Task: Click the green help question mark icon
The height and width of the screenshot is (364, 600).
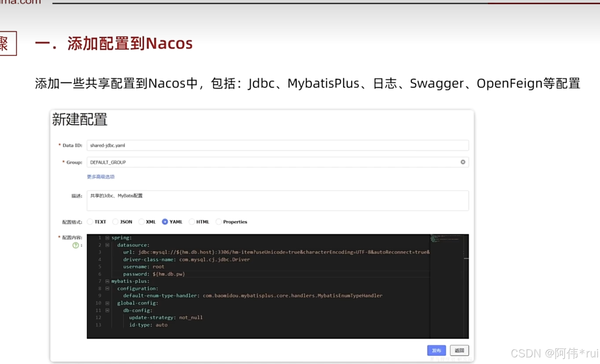Action: [76, 245]
